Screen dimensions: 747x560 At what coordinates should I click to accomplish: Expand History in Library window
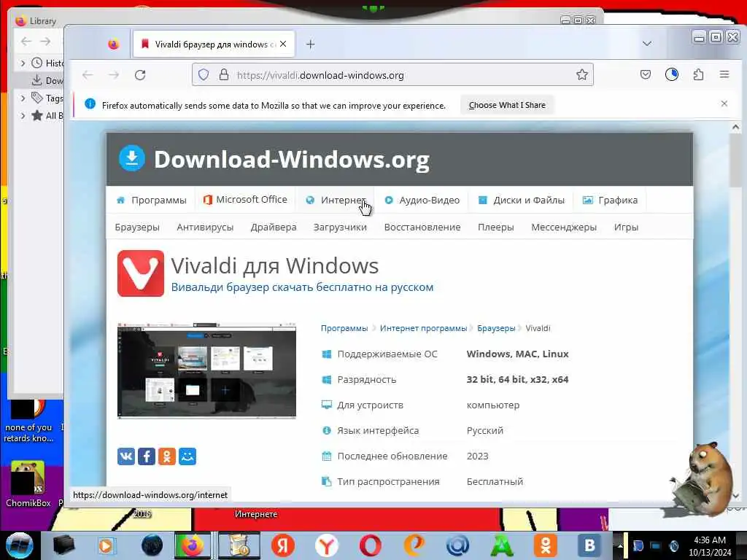pyautogui.click(x=23, y=63)
